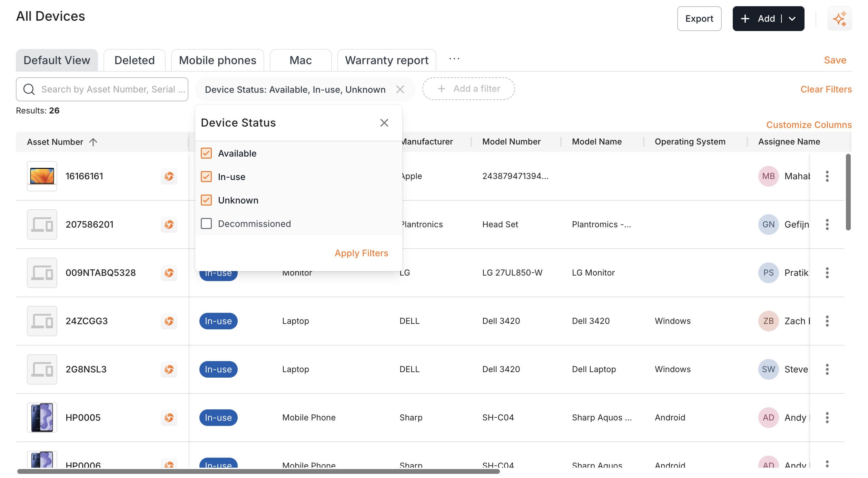Viewport: 868px width, 478px height.
Task: Click the horizontal table scrollbar
Action: click(x=258, y=471)
